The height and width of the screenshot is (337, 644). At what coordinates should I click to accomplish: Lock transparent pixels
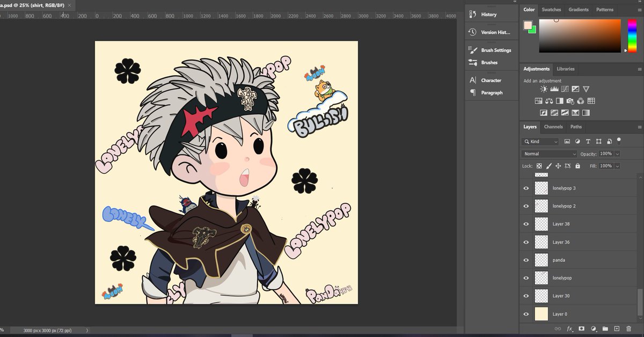coord(539,166)
